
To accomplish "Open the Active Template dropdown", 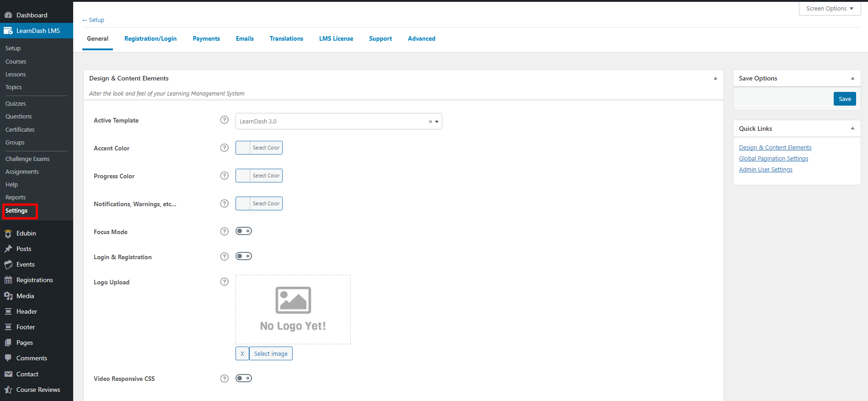I will (x=338, y=121).
